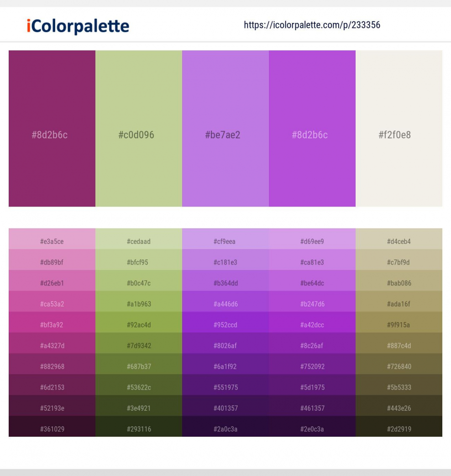This screenshot has width=451, height=476.
Task: Select the large light green #c0d096 swatch
Action: click(x=138, y=128)
